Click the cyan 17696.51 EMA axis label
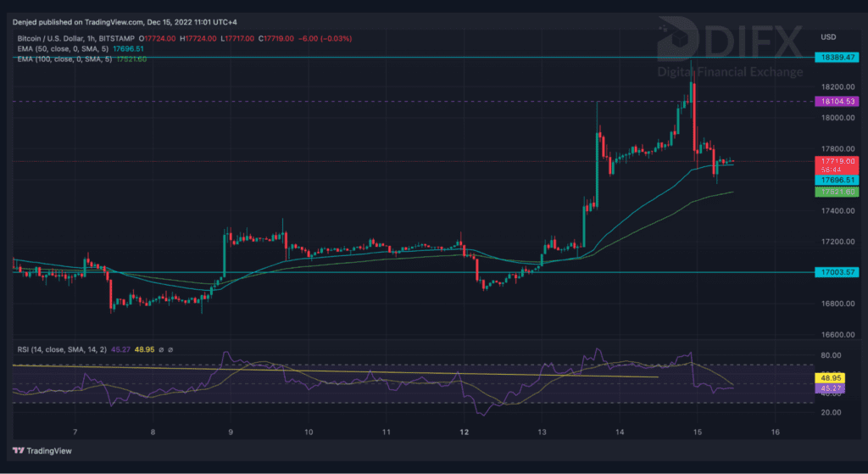Viewport: 868px width, 474px height. pyautogui.click(x=837, y=180)
